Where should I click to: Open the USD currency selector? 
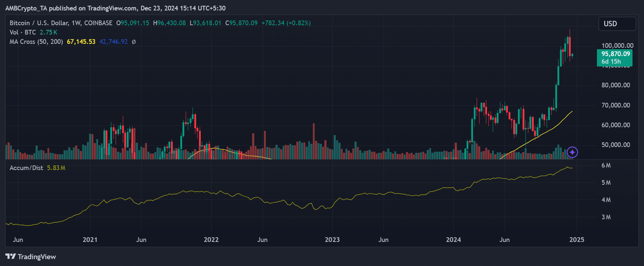point(617,24)
